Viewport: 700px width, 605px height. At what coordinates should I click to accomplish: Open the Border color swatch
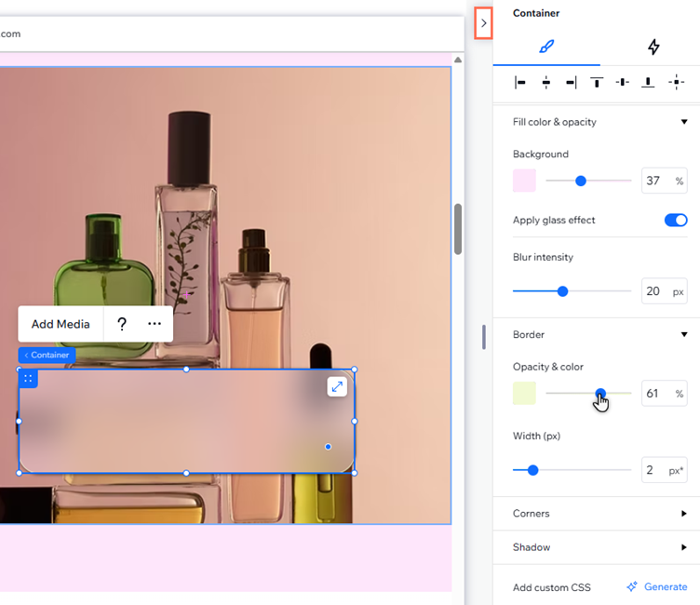[524, 394]
